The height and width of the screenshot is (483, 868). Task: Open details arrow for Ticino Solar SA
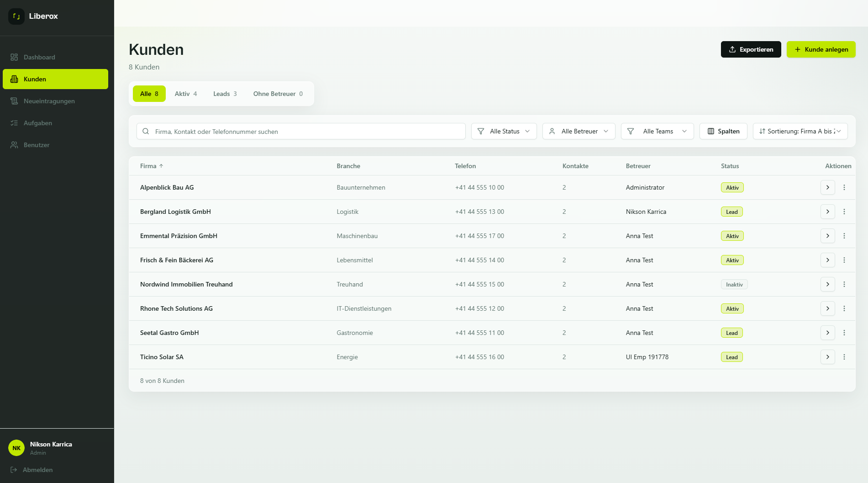(827, 357)
